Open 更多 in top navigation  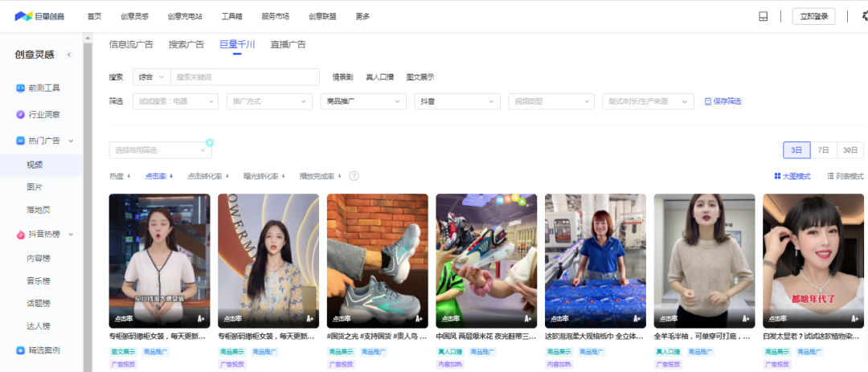(x=362, y=17)
